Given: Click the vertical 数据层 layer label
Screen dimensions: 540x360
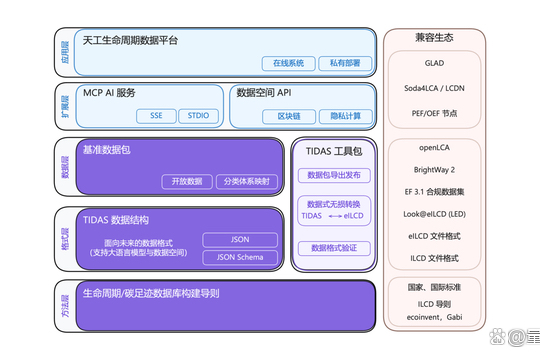Looking at the screenshot, I should [x=65, y=167].
